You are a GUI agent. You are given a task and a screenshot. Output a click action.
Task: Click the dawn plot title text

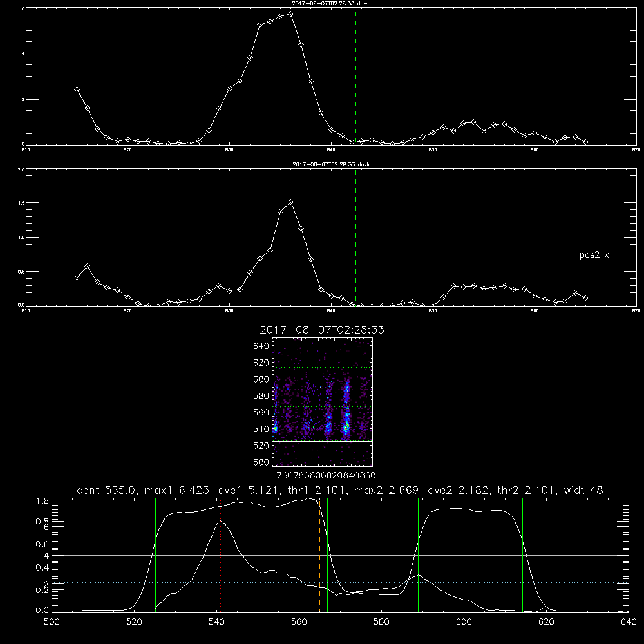[x=331, y=3]
